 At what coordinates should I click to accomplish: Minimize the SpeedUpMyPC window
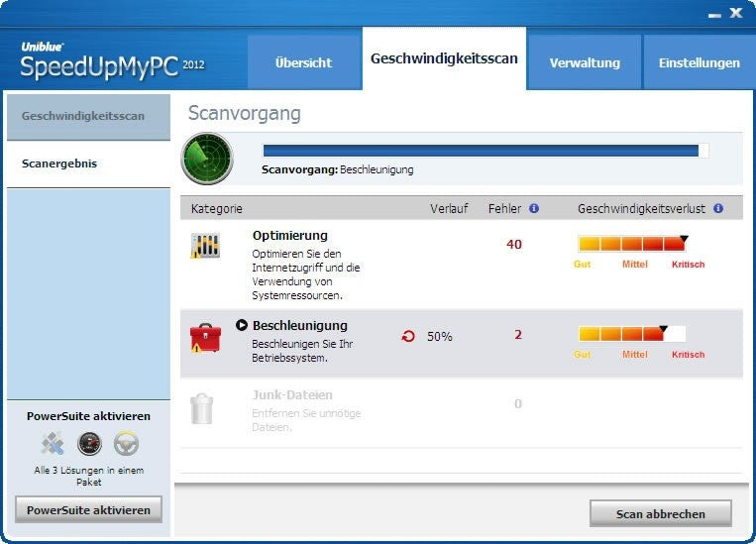tap(714, 15)
